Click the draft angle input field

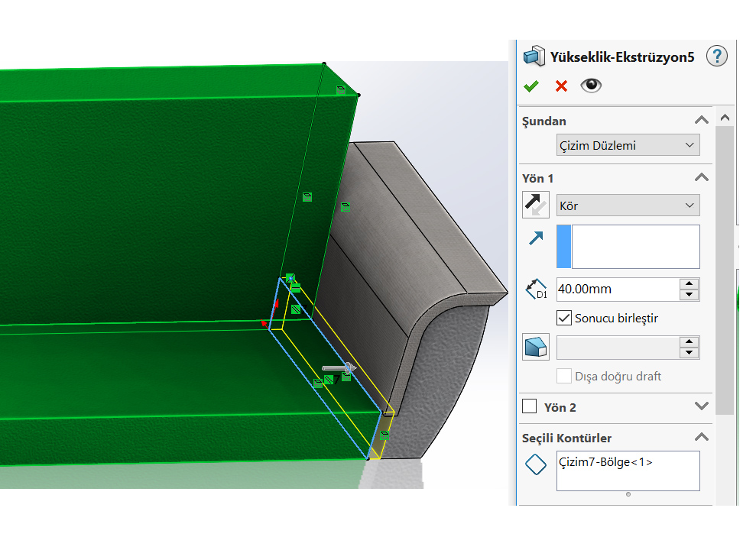click(x=618, y=348)
